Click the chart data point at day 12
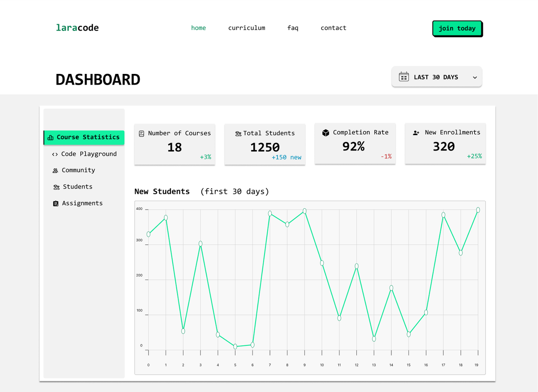Image resolution: width=538 pixels, height=392 pixels. (x=356, y=266)
